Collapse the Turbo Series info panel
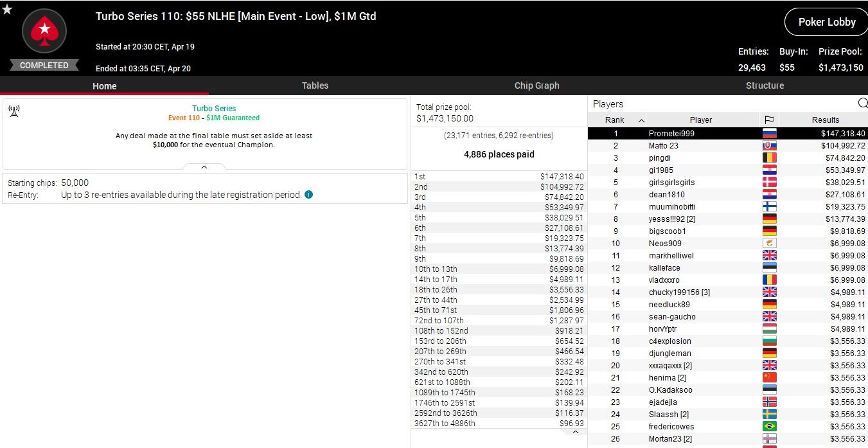Image resolution: width=868 pixels, height=448 pixels. tap(204, 167)
